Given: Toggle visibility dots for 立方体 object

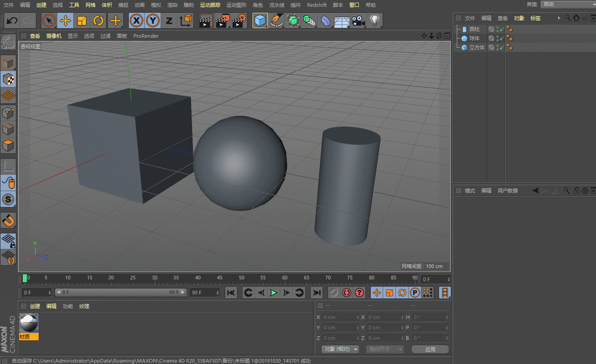Looking at the screenshot, I should [497, 47].
